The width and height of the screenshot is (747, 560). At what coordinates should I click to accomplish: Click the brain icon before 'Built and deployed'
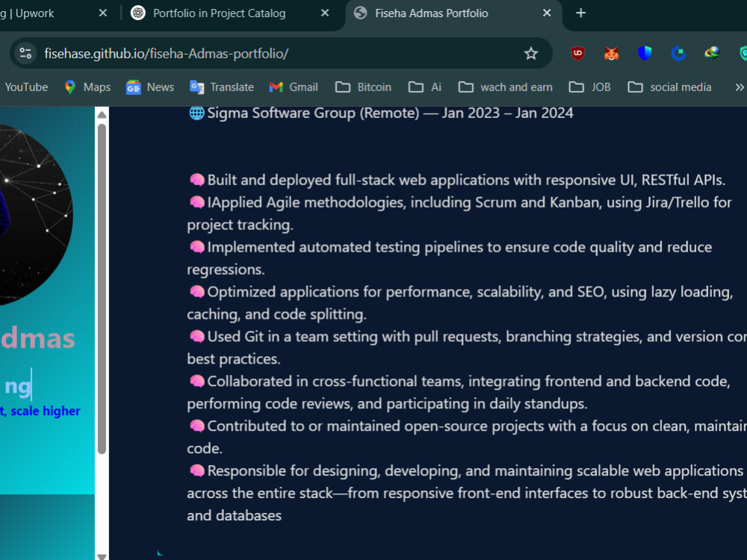point(196,180)
